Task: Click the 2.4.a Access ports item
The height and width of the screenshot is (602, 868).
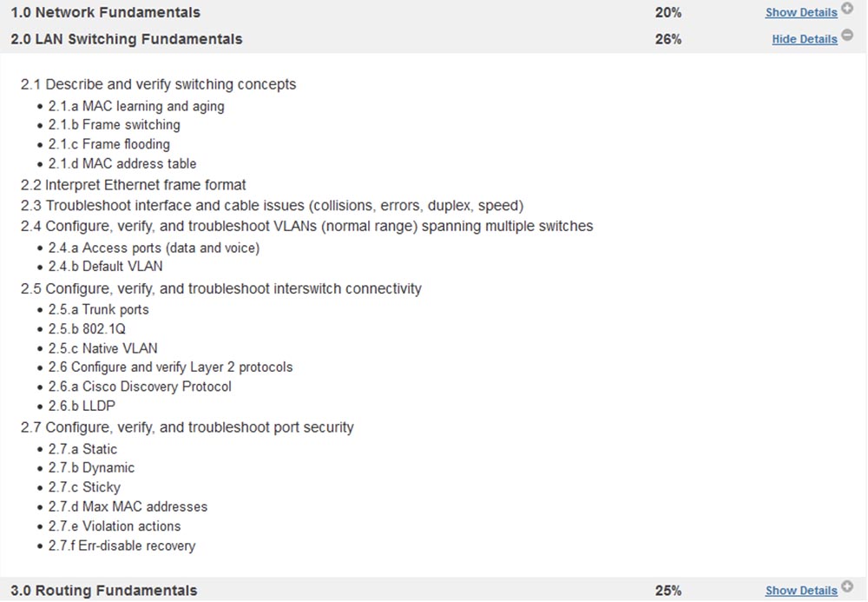Action: click(154, 248)
